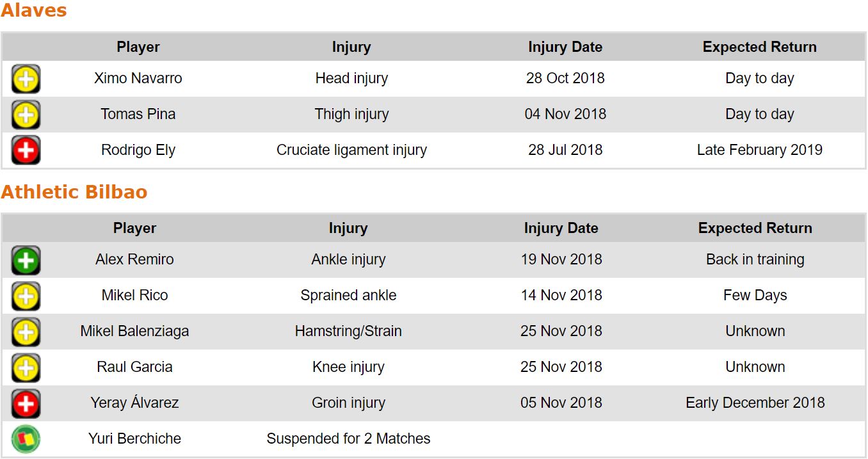Click the Early December 2018 return cell
868x459 pixels.
[x=755, y=403]
